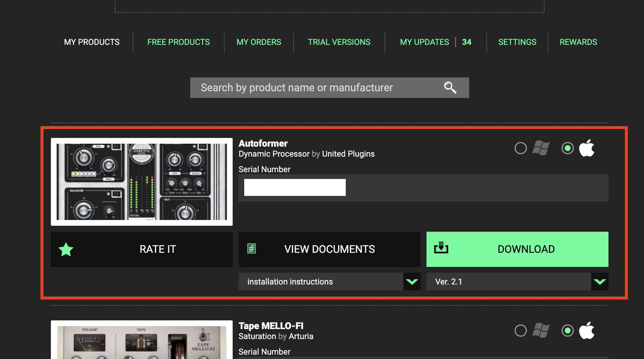This screenshot has width=644, height=359.
Task: Click the installation instructions dropdown arrow
Action: coord(412,281)
